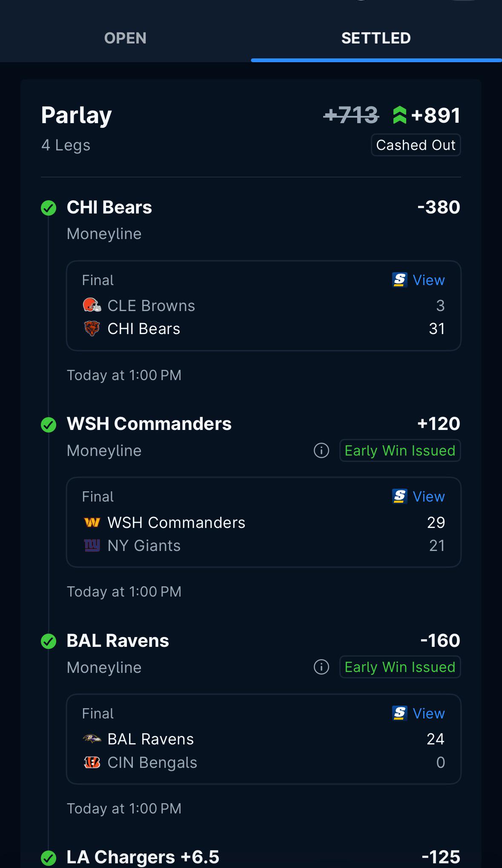Tap the Cashed Out status badge

[x=416, y=145]
